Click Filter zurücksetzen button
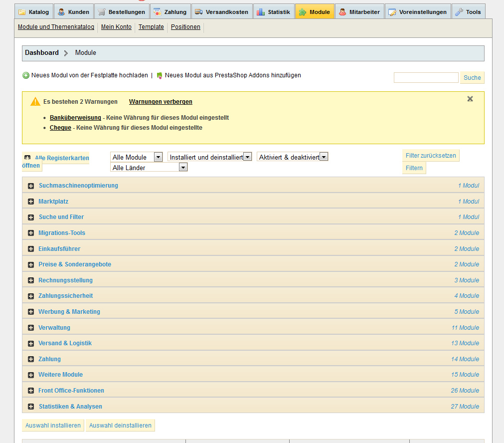 [431, 155]
